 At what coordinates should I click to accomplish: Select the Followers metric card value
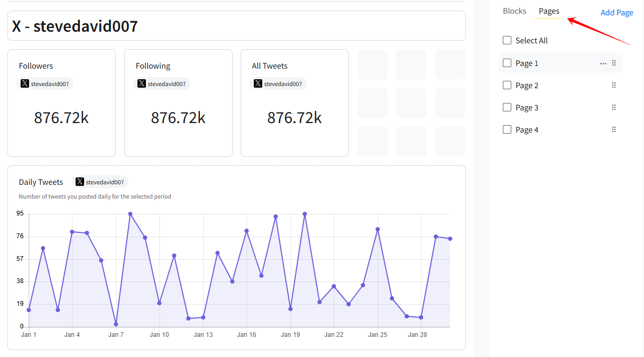click(x=61, y=117)
